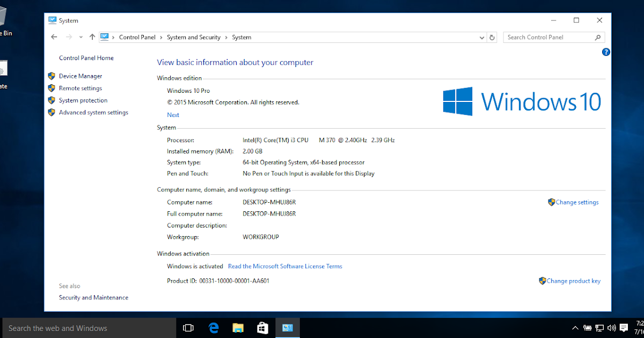Go up one level with the Up arrow
The height and width of the screenshot is (338, 644).
[x=92, y=37]
